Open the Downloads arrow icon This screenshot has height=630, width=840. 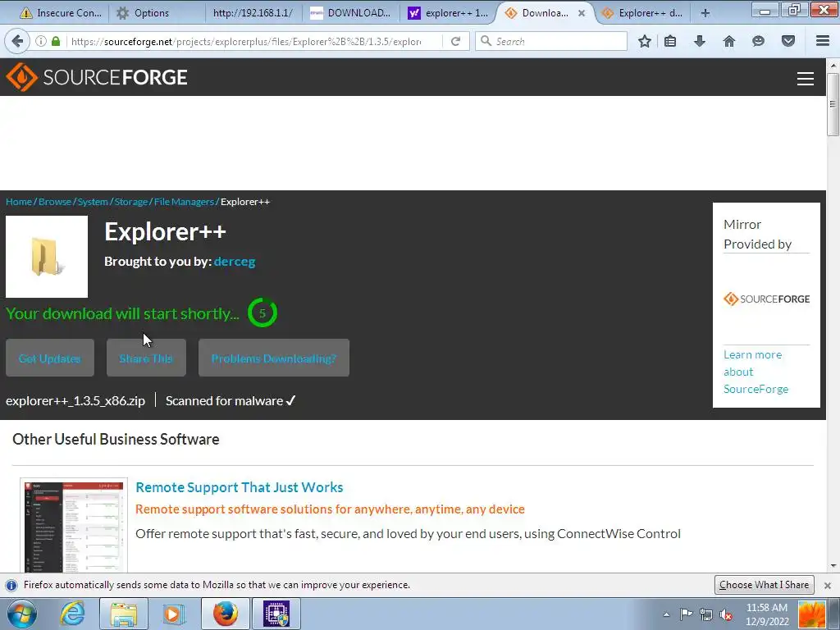(700, 41)
